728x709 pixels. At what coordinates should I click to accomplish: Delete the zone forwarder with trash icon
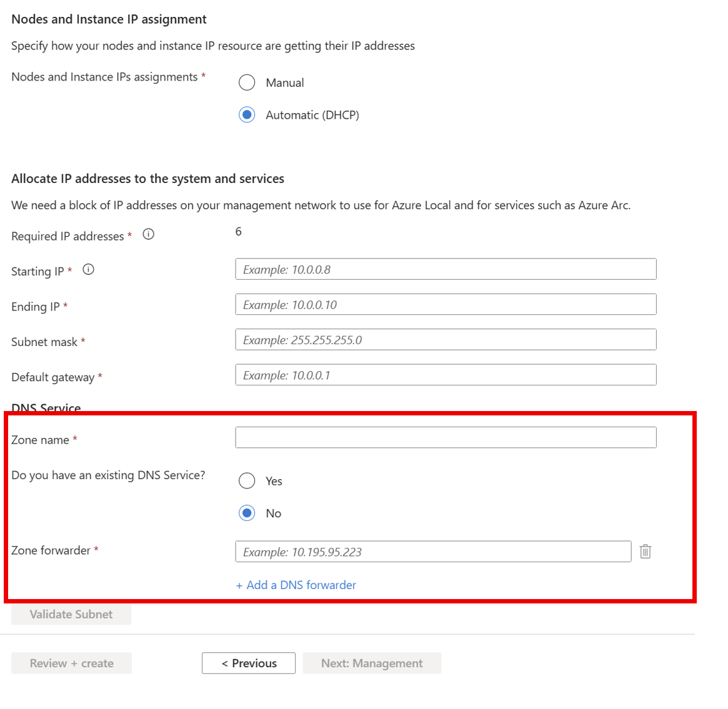pyautogui.click(x=646, y=551)
